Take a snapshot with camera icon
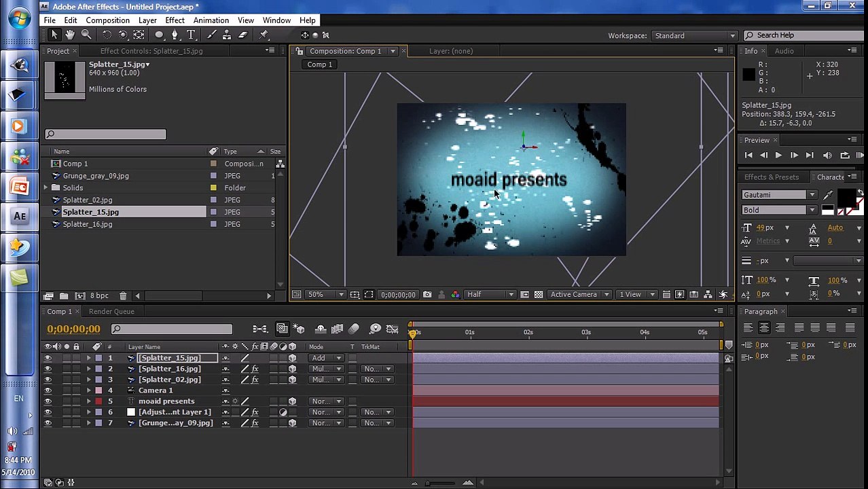The width and height of the screenshot is (868, 489). 427,295
